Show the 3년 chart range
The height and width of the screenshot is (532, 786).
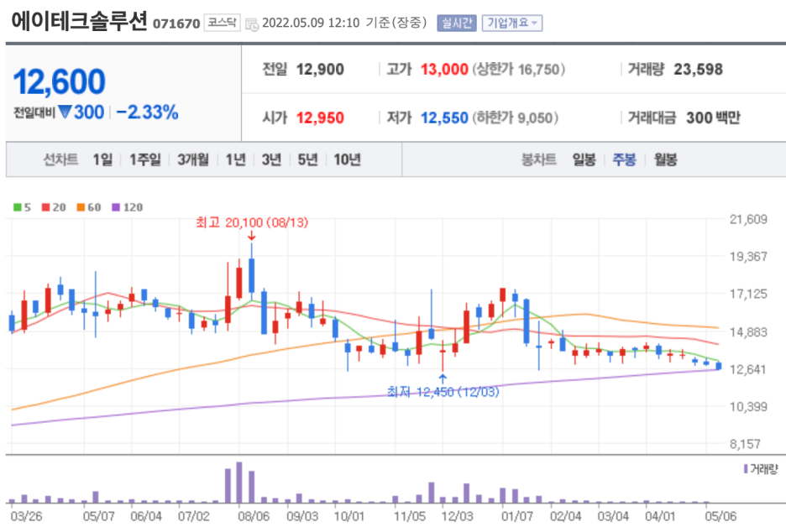271,159
